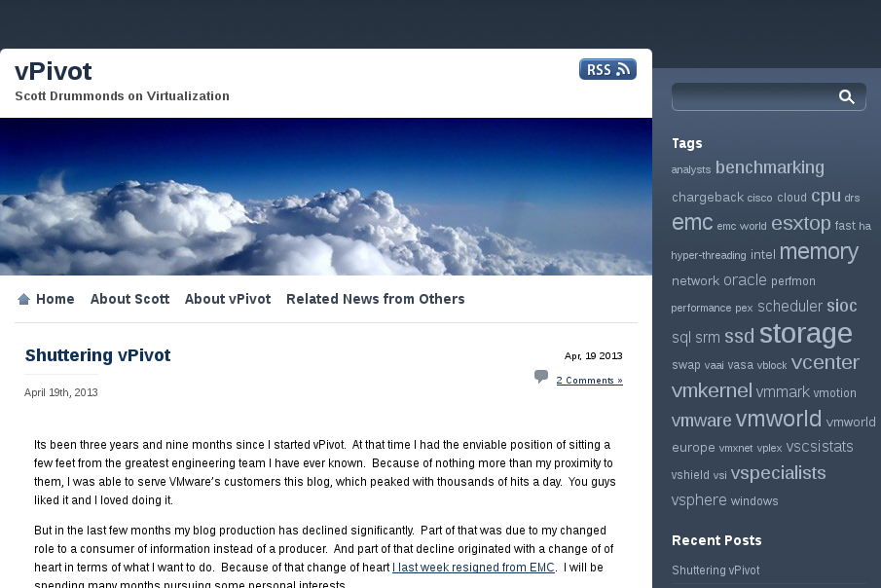Open the About vPivot page
This screenshot has width=881, height=588.
[x=228, y=299]
